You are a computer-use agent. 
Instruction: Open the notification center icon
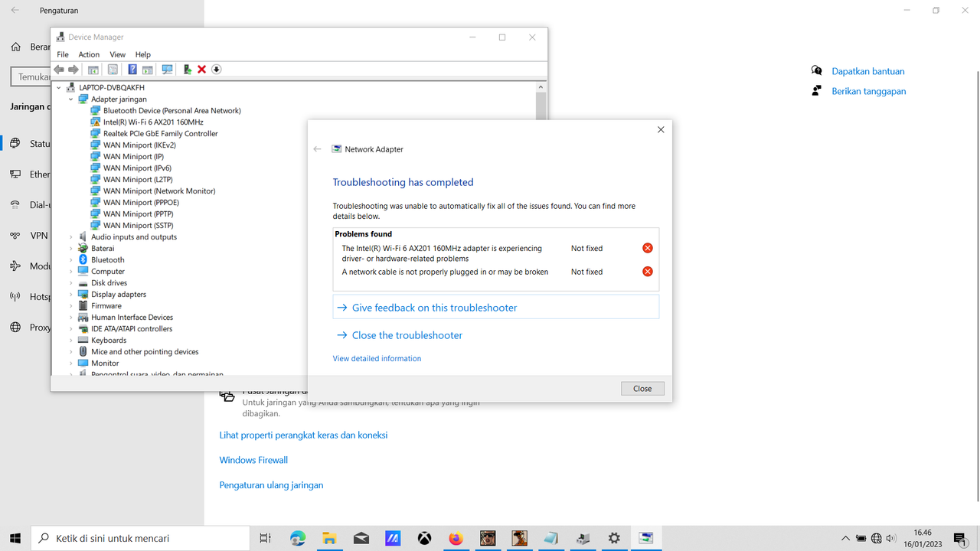click(960, 538)
